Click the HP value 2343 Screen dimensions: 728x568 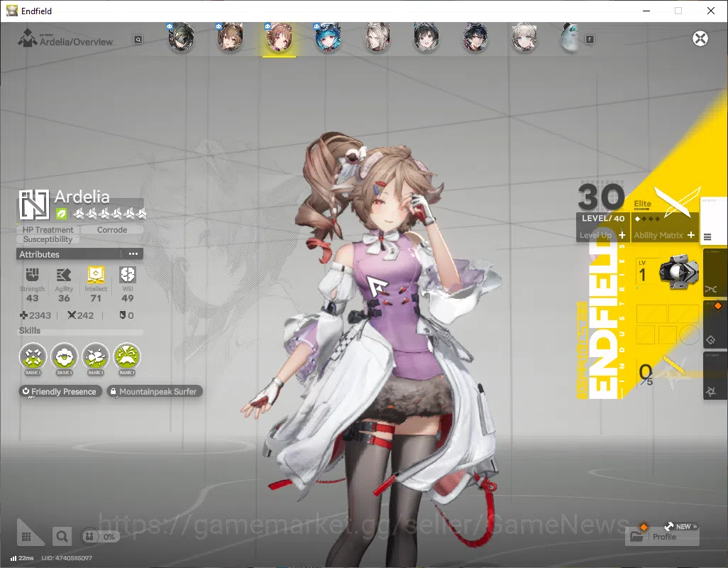(x=35, y=315)
